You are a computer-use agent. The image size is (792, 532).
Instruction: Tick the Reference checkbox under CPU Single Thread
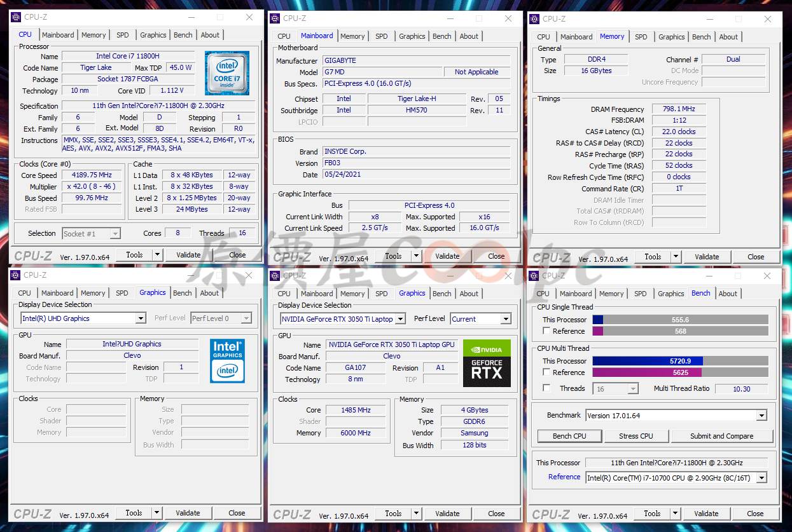(546, 331)
